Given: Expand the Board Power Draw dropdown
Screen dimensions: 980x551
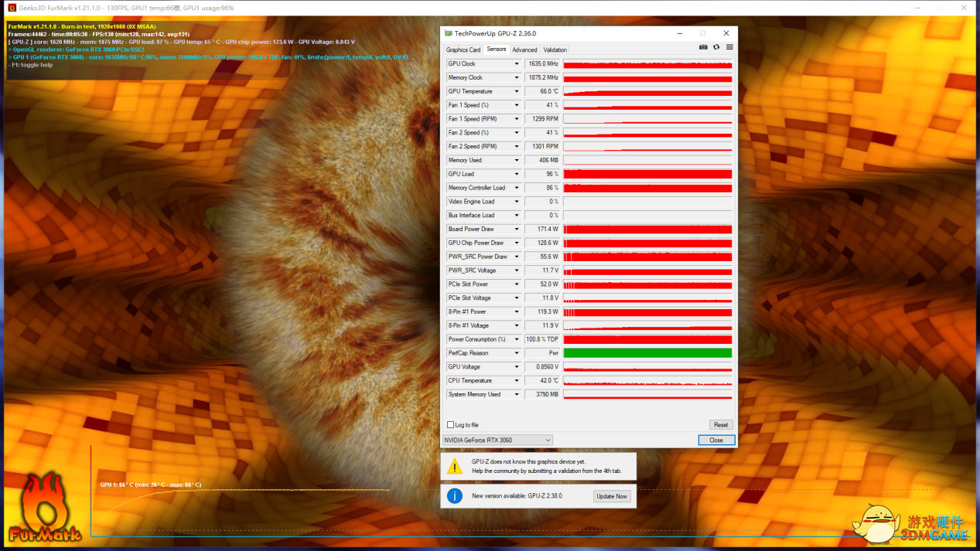Looking at the screenshot, I should (x=517, y=230).
